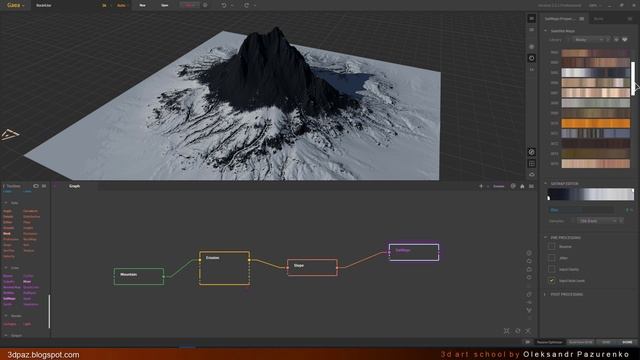Select the blue-grey striped gradient swatch

coord(596,133)
